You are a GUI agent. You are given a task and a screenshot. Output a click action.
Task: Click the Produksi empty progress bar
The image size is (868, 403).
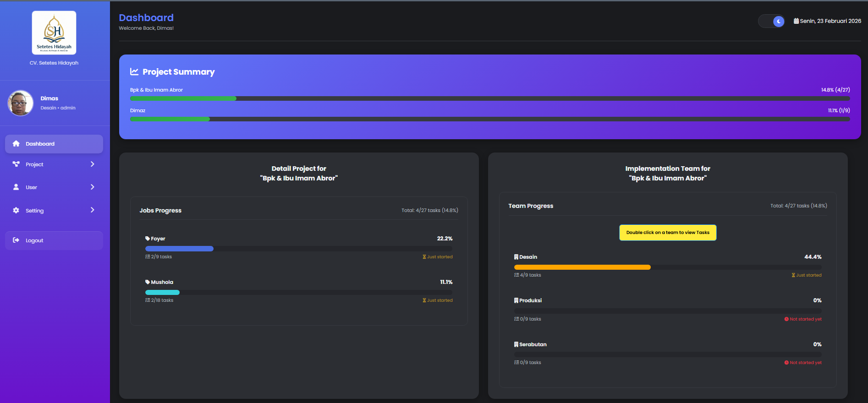tap(668, 311)
